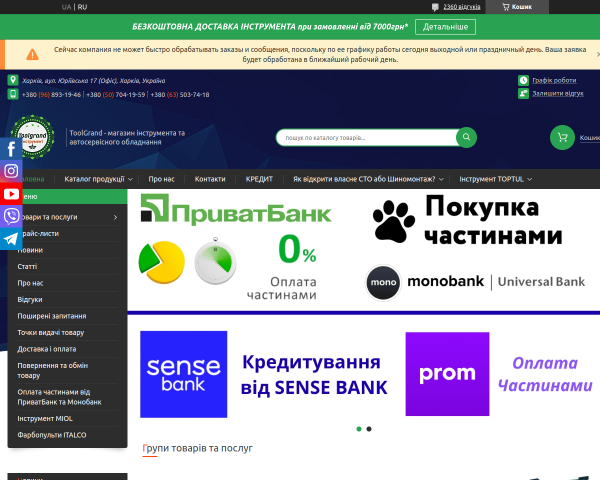Open КРЕДИТ in top navigation

(259, 179)
